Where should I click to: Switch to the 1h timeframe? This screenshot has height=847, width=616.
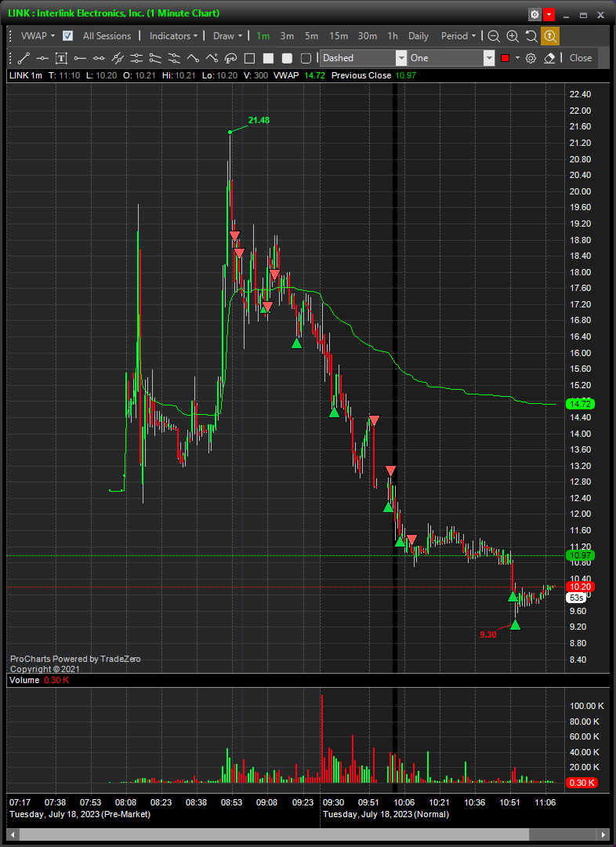393,35
